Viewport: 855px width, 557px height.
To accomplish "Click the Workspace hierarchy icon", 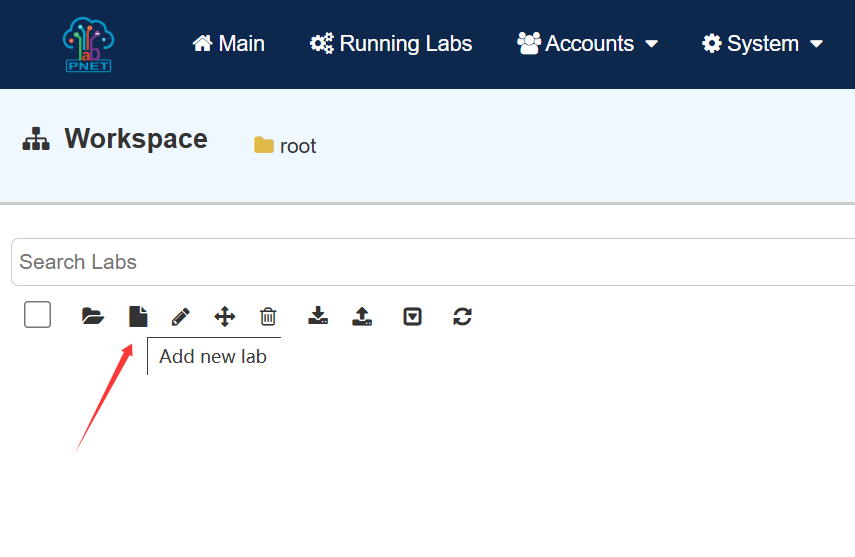I will (36, 139).
